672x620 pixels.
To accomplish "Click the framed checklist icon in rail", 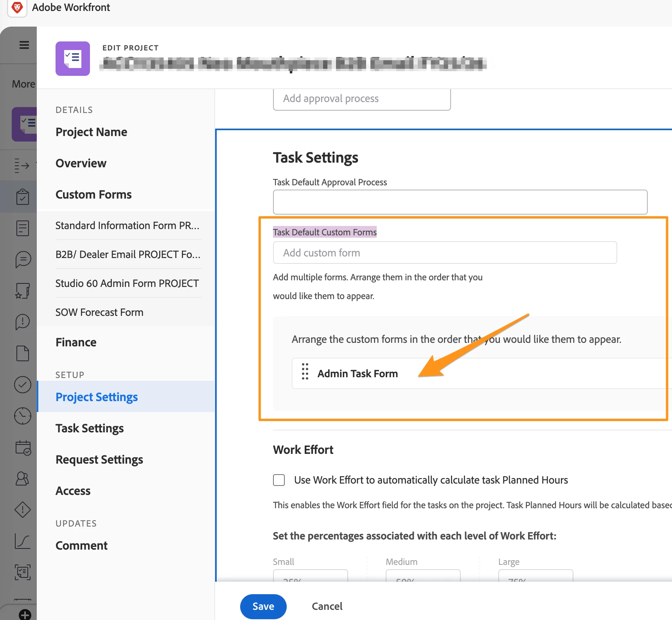I will tap(23, 572).
